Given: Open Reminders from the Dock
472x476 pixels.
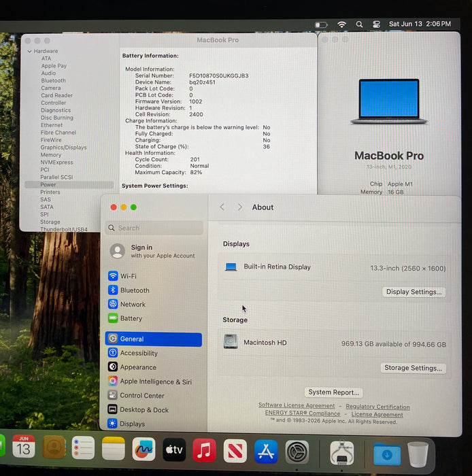Looking at the screenshot, I should [x=83, y=447].
